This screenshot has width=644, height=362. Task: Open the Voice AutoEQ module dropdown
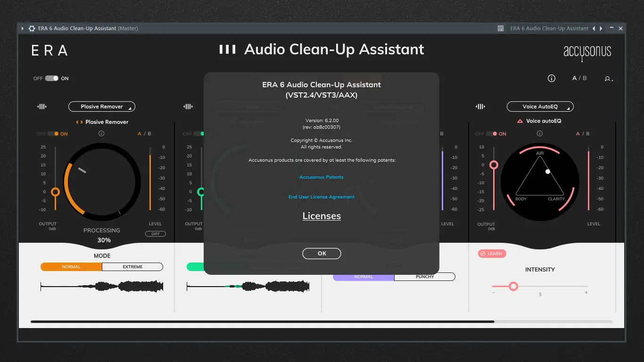tap(540, 107)
